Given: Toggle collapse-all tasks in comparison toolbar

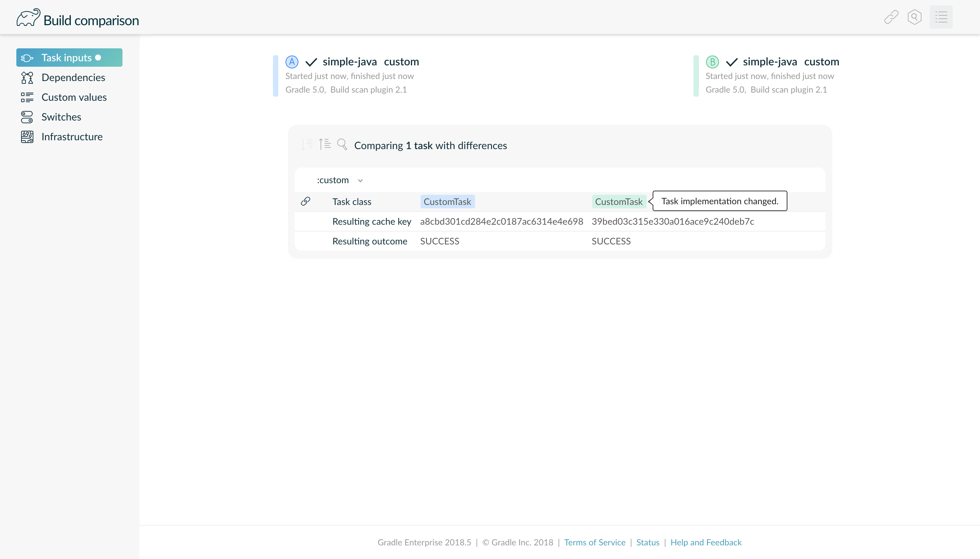Looking at the screenshot, I should pos(307,144).
